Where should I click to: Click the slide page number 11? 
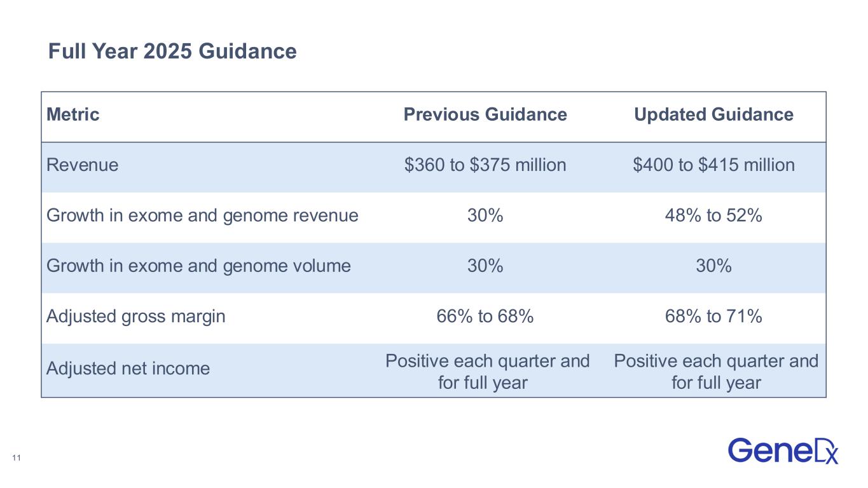click(17, 458)
